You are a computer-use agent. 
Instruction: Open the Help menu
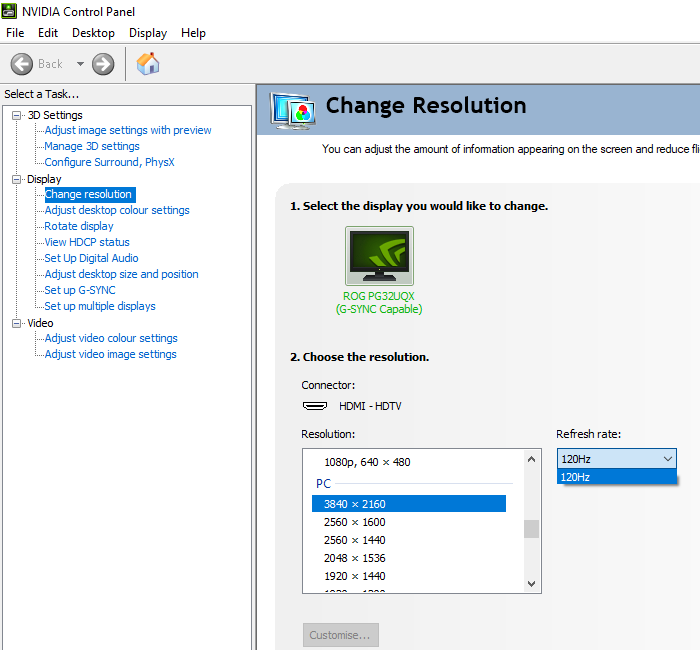tap(193, 33)
